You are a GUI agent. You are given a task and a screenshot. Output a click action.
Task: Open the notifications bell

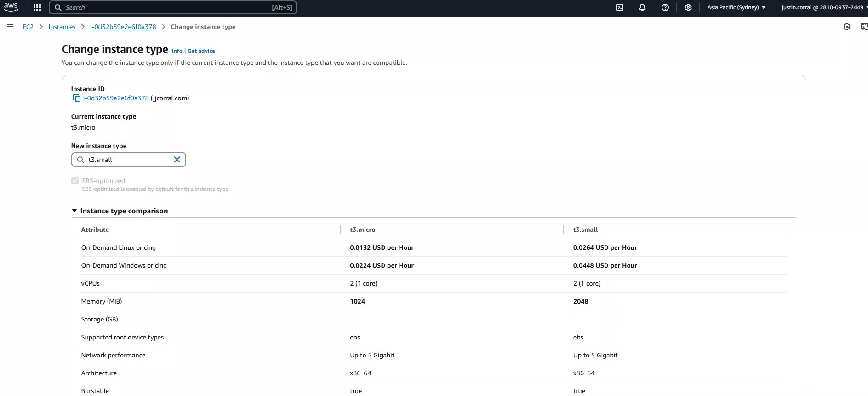coord(642,7)
